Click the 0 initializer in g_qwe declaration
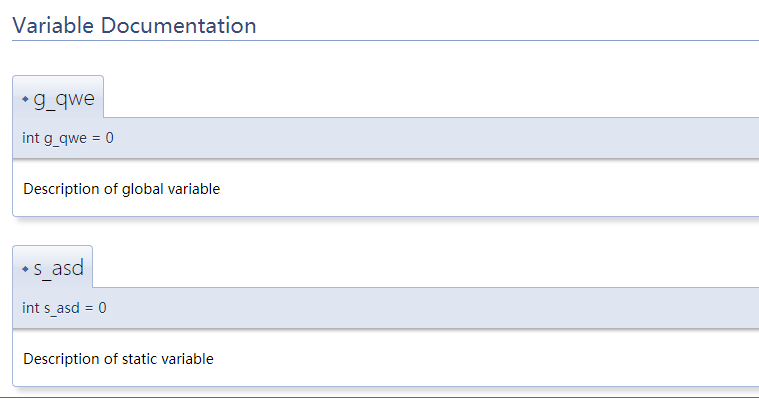Viewport: 759px width, 410px height. (109, 138)
